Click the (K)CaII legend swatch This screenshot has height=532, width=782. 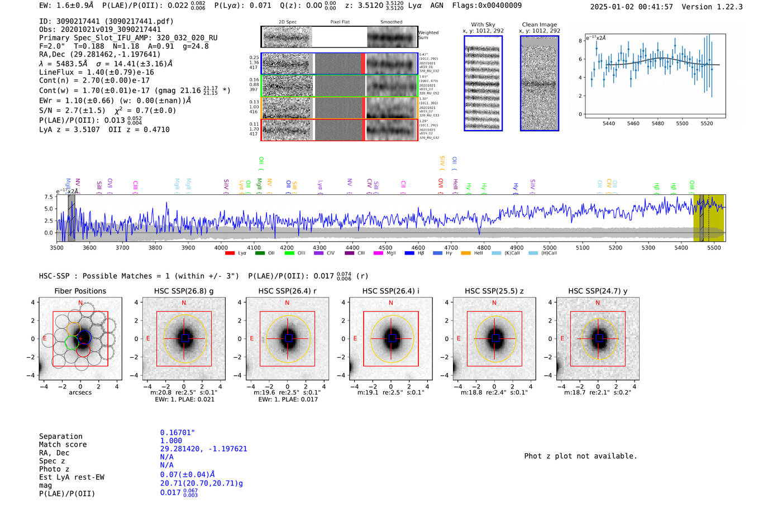496,253
